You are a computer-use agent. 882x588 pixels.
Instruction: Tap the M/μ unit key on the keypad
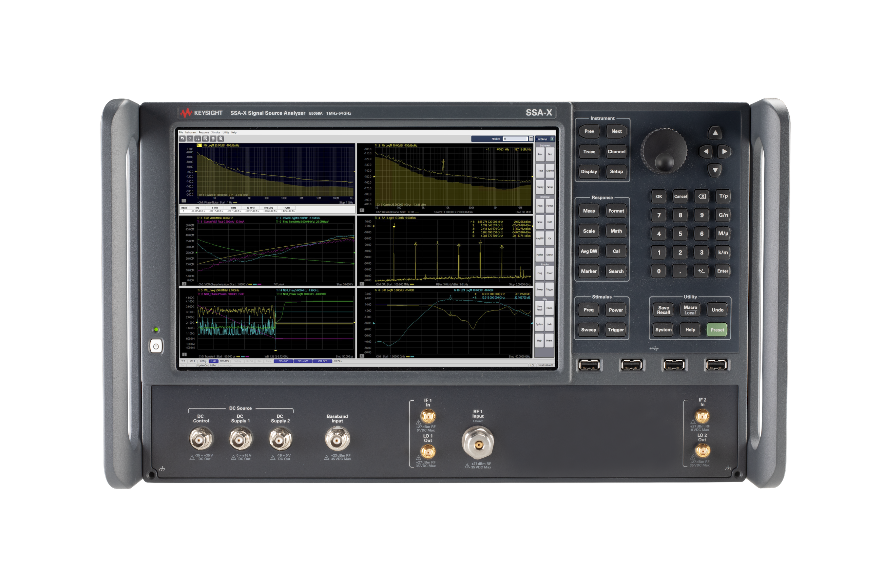[x=723, y=234]
